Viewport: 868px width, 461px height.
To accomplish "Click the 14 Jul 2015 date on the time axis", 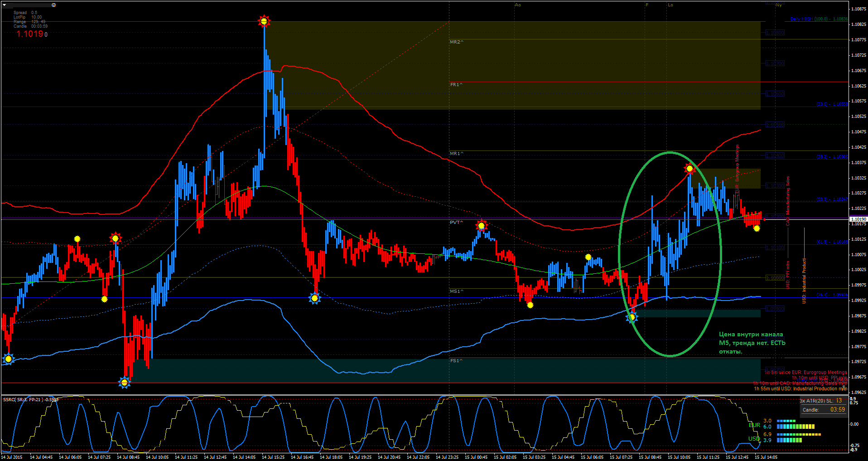I will (x=12, y=457).
